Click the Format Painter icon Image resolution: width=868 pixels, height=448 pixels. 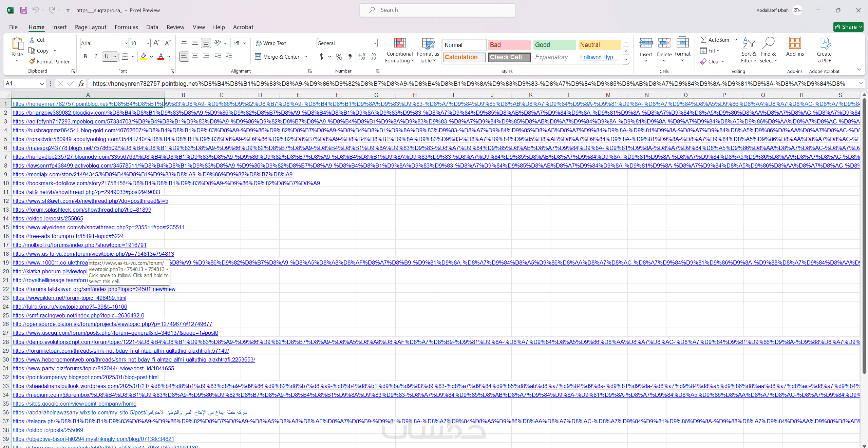[x=32, y=61]
